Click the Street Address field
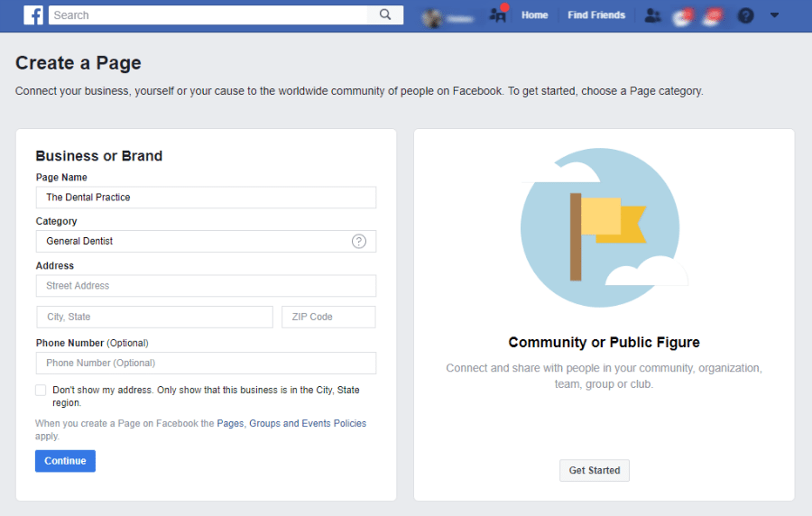Viewport: 812px width, 516px height. [x=206, y=286]
